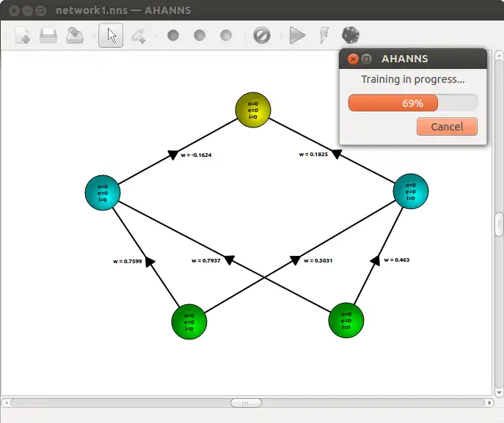This screenshot has height=423, width=504.
Task: Click the weight label w = 0.7599
Action: (x=128, y=262)
